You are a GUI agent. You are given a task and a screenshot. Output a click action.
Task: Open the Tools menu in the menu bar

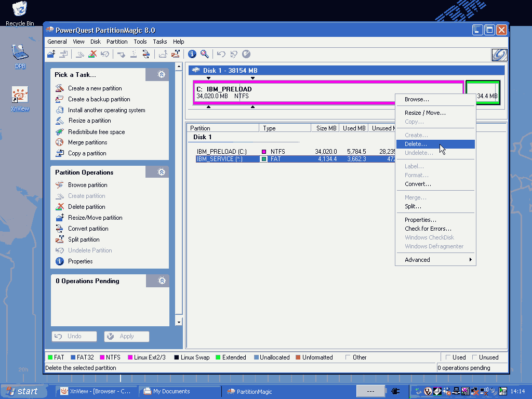[x=140, y=42]
